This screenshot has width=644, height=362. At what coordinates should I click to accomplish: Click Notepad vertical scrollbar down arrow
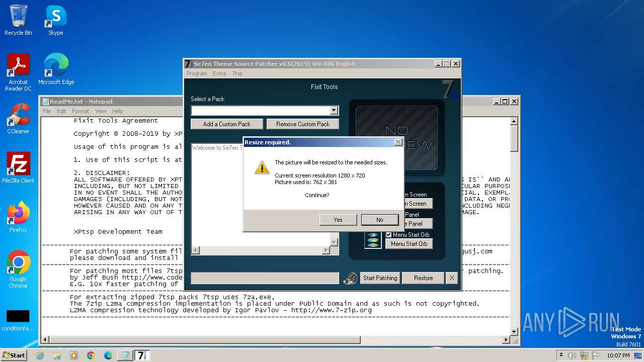(514, 332)
